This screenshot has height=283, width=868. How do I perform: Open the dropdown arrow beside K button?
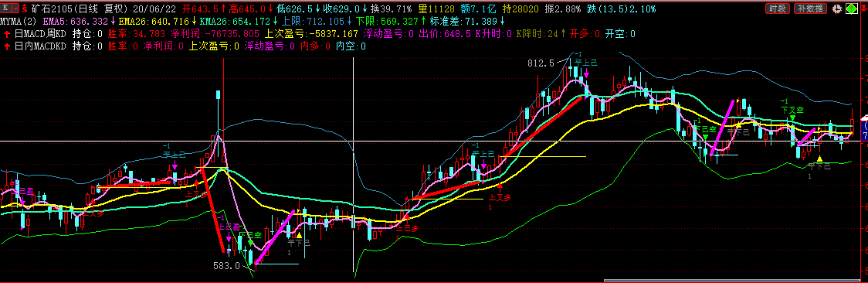[x=15, y=9]
